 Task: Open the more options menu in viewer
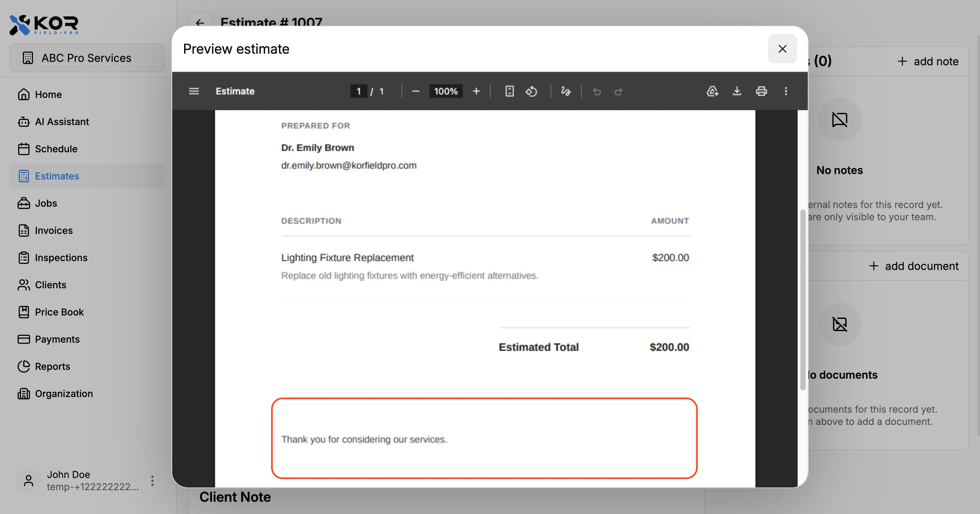pos(786,91)
